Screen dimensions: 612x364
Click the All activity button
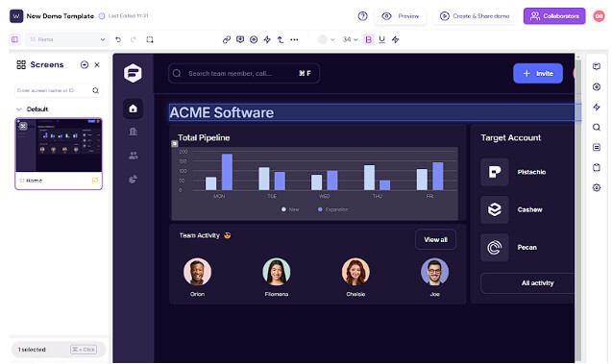pyautogui.click(x=527, y=283)
